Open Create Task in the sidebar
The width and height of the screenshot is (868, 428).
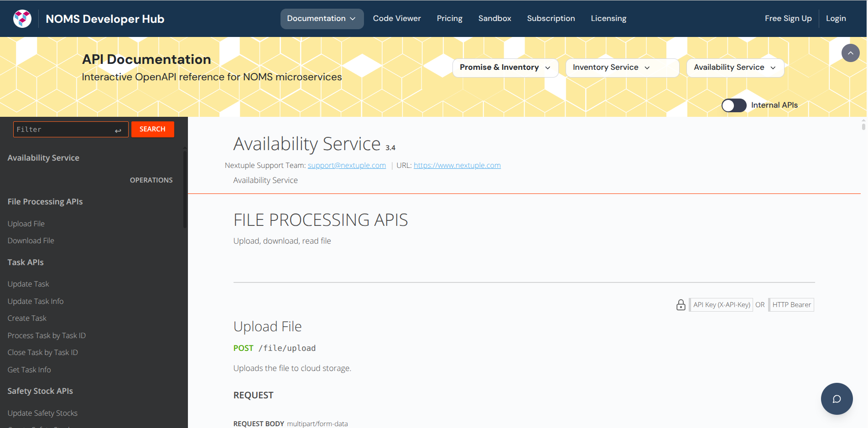(x=27, y=318)
